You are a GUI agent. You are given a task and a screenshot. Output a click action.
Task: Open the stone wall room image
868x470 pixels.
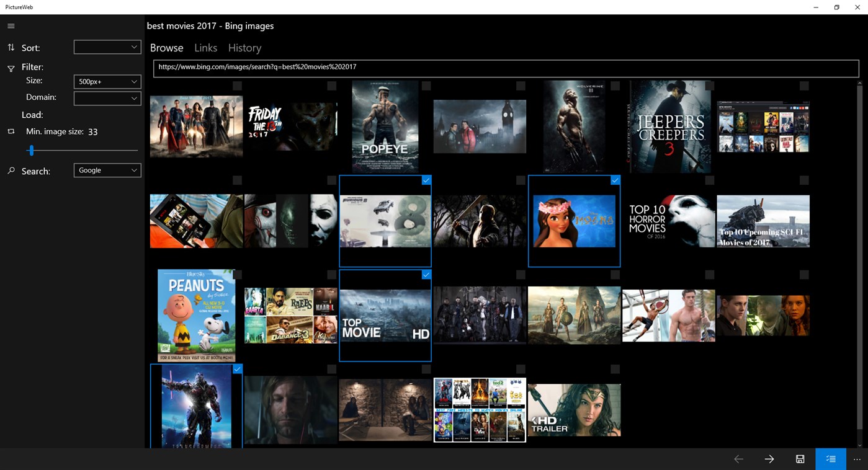pyautogui.click(x=385, y=410)
